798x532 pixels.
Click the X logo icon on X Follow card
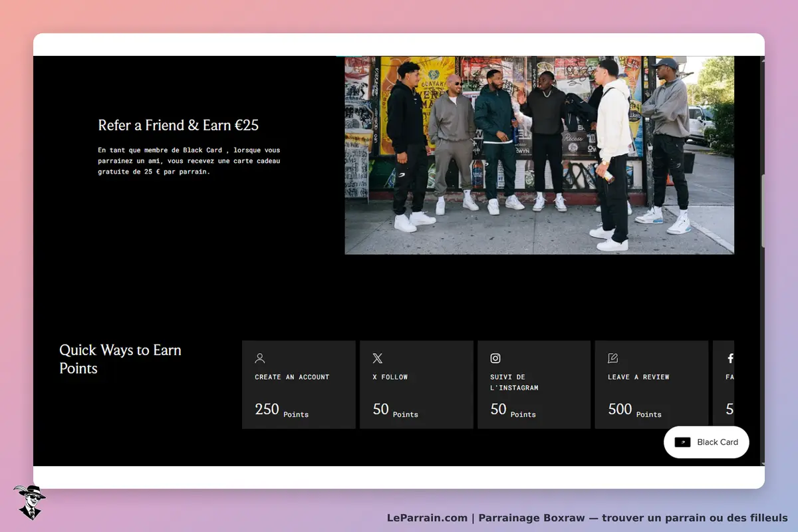point(378,358)
